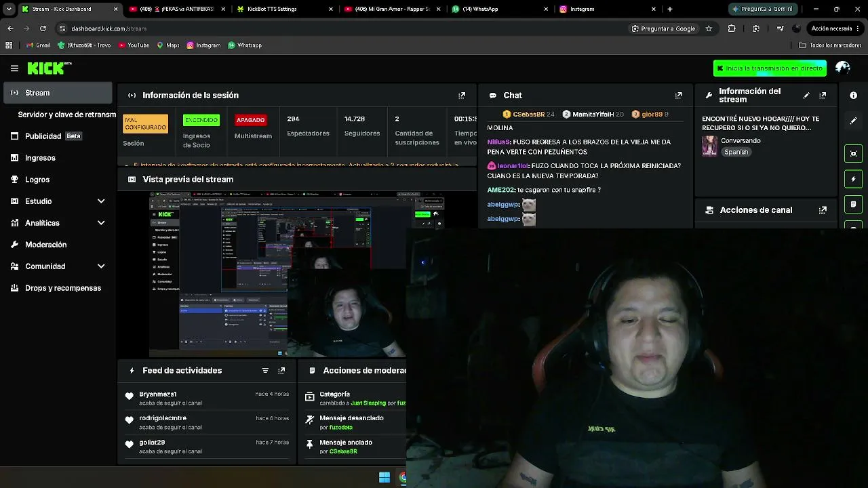This screenshot has width=868, height=488.
Task: Select Stream in the sidebar
Action: (58, 93)
